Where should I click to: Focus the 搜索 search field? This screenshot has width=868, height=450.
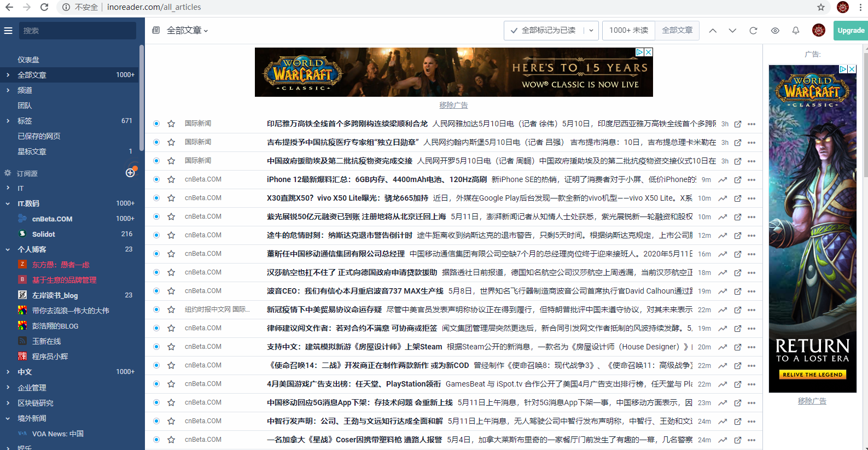pos(78,31)
